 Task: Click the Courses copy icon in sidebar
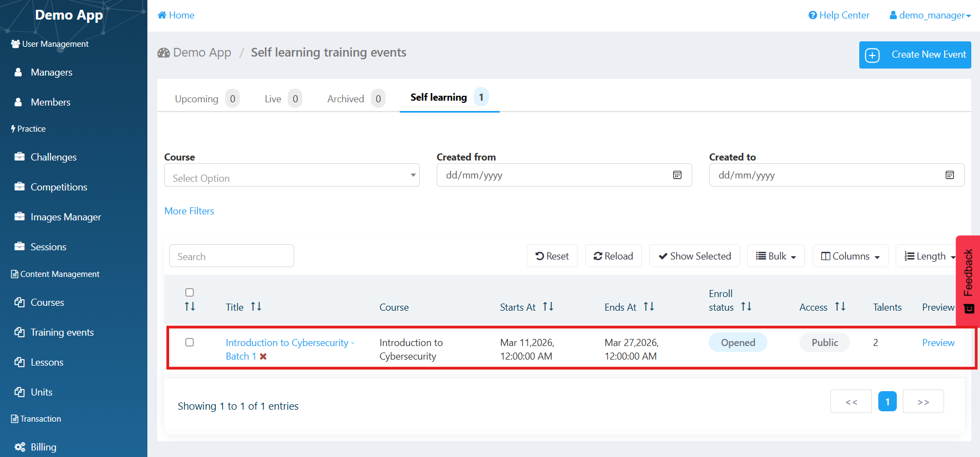[x=20, y=302]
